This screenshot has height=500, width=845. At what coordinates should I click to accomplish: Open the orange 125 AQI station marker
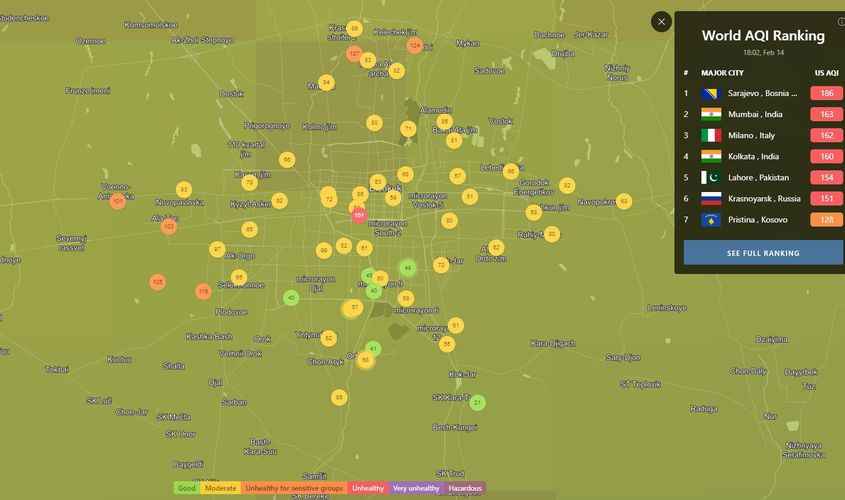tap(157, 283)
